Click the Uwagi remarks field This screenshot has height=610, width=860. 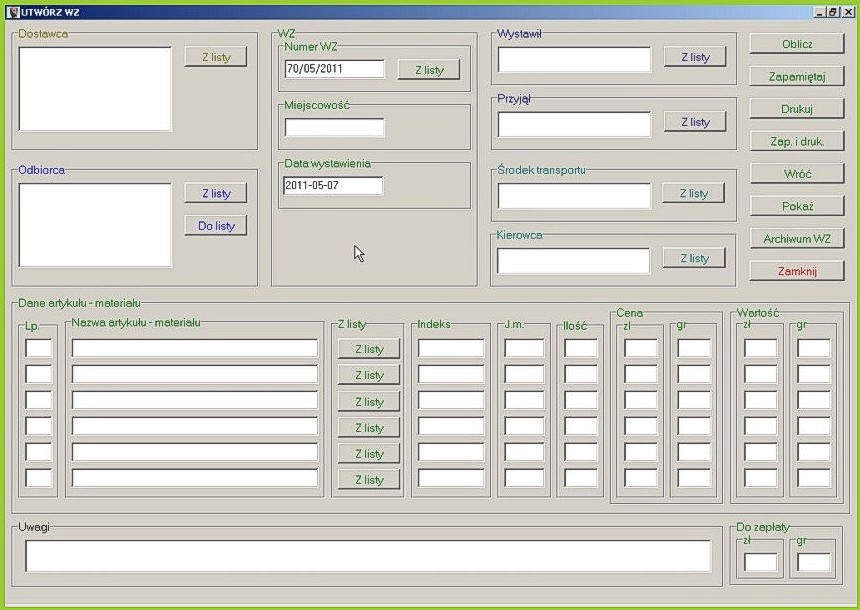(368, 556)
